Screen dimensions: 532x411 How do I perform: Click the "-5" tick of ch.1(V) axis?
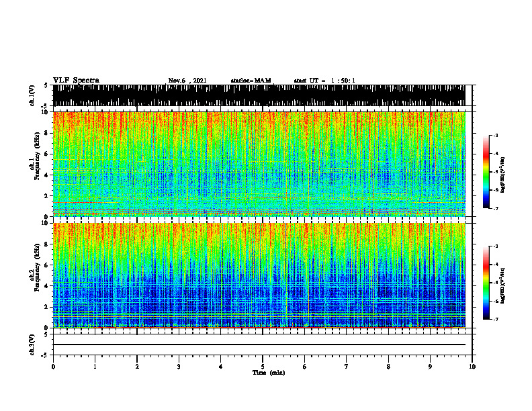(45, 106)
